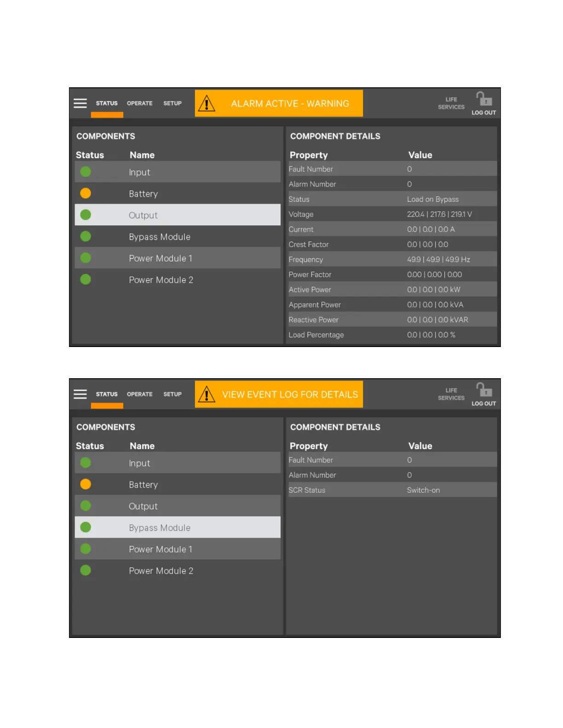Open SETUP tab in the lower screen
The height and width of the screenshot is (728, 563).
(x=172, y=394)
